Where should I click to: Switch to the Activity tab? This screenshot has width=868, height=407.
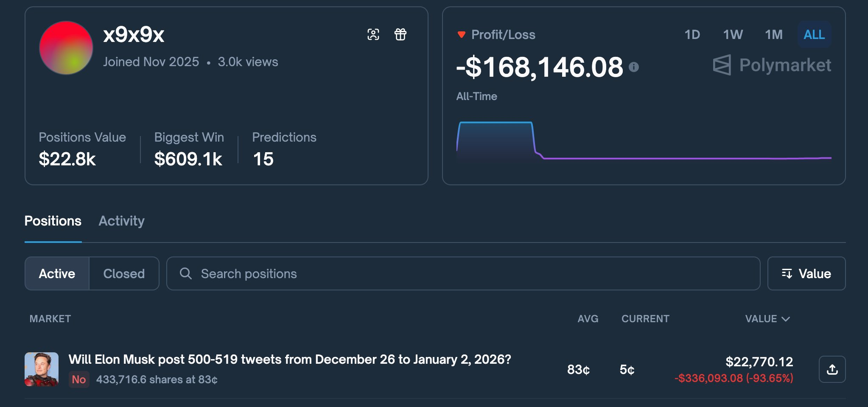tap(121, 221)
